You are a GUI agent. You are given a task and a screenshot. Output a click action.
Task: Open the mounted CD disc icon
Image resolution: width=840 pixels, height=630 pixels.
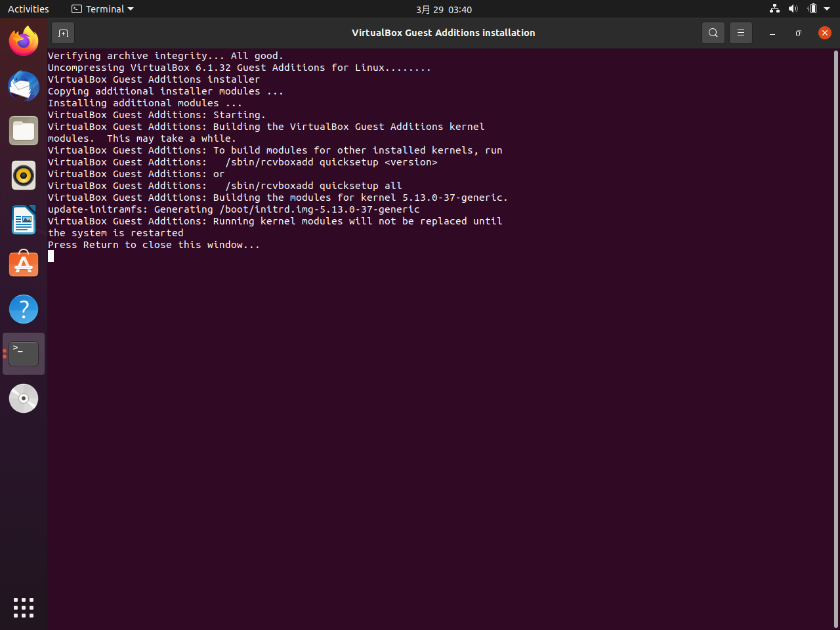coord(24,398)
